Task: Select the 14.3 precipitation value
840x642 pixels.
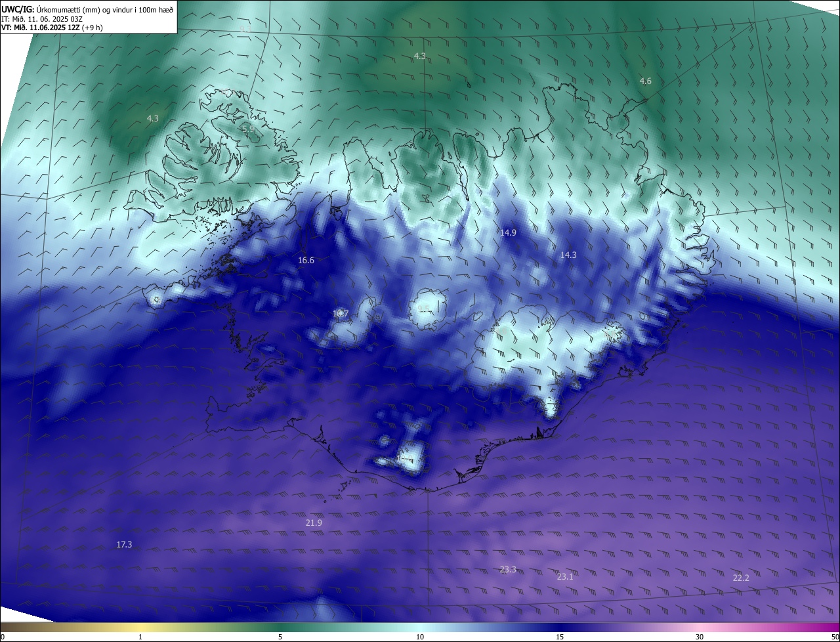Action: pos(568,255)
